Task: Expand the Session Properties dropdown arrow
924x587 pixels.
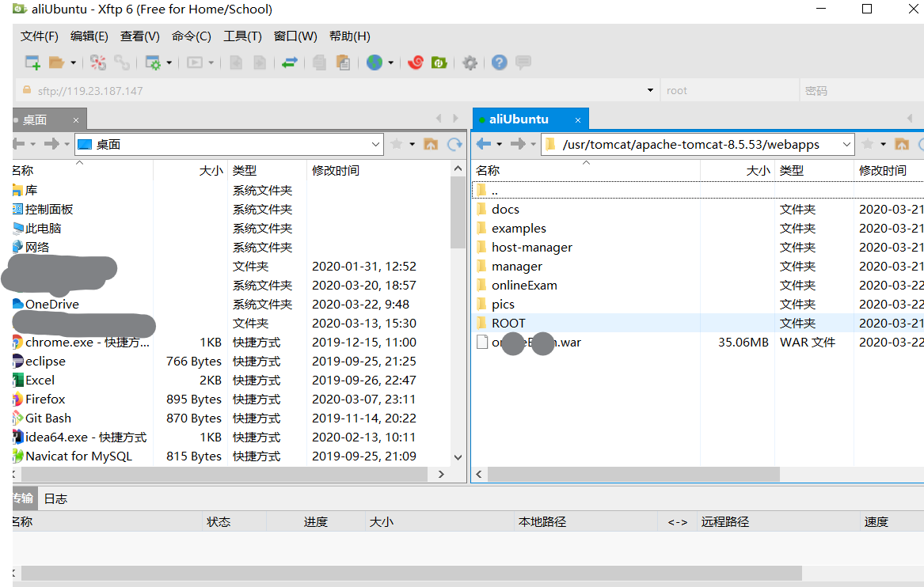Action: [169, 62]
